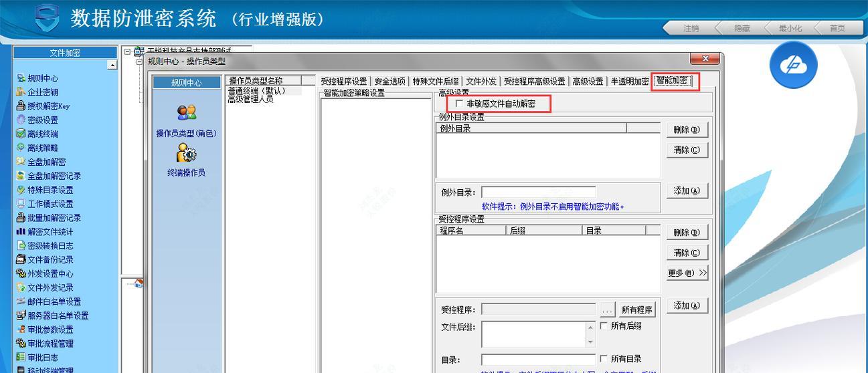This screenshot has width=868, height=373.
Task: Click 删除(D) beside 例外目录 list
Action: 687,130
